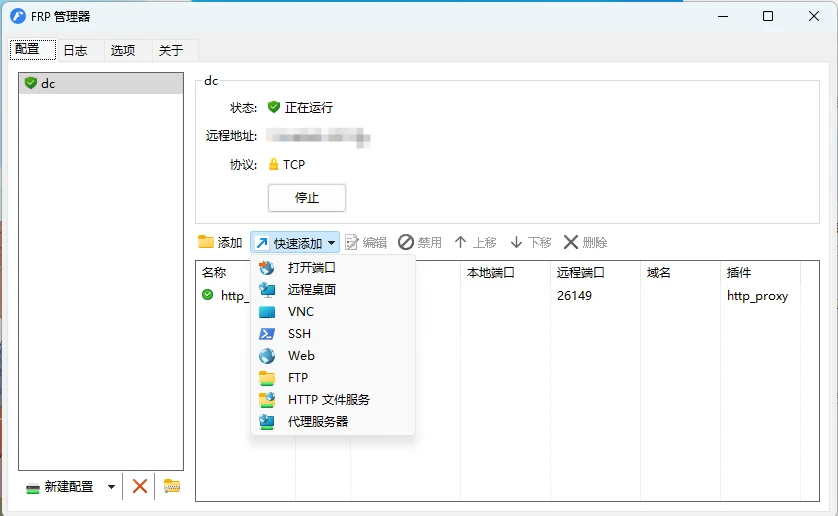Screen dimensions: 838x516
Task: Choose 远程桌面 from the quick-add menu
Action: click(333, 289)
